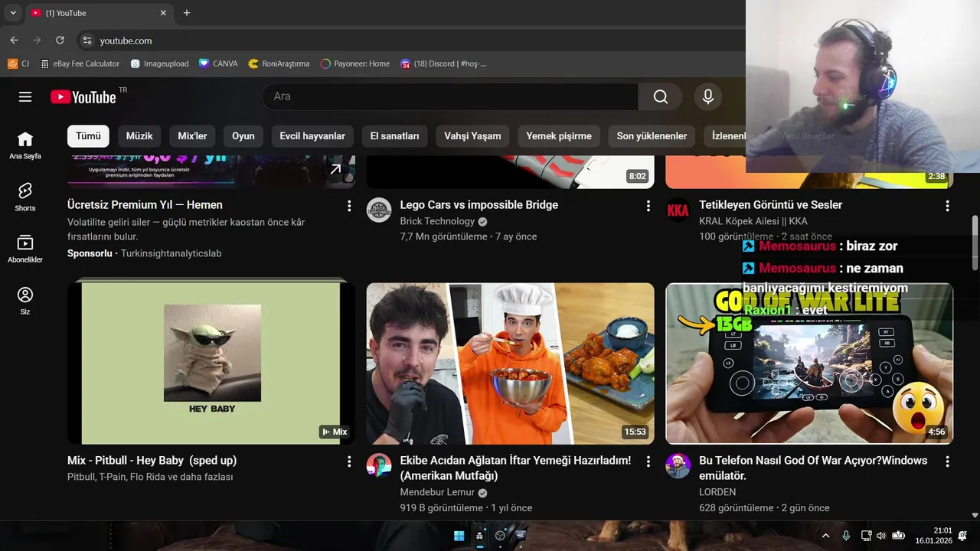Open Abonelikler in the sidebar

[25, 249]
